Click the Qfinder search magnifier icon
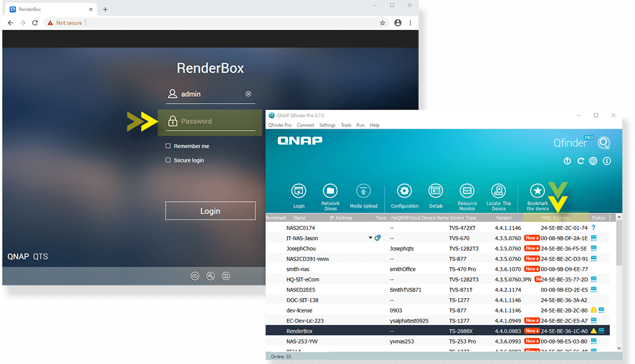635x364 pixels. click(604, 143)
